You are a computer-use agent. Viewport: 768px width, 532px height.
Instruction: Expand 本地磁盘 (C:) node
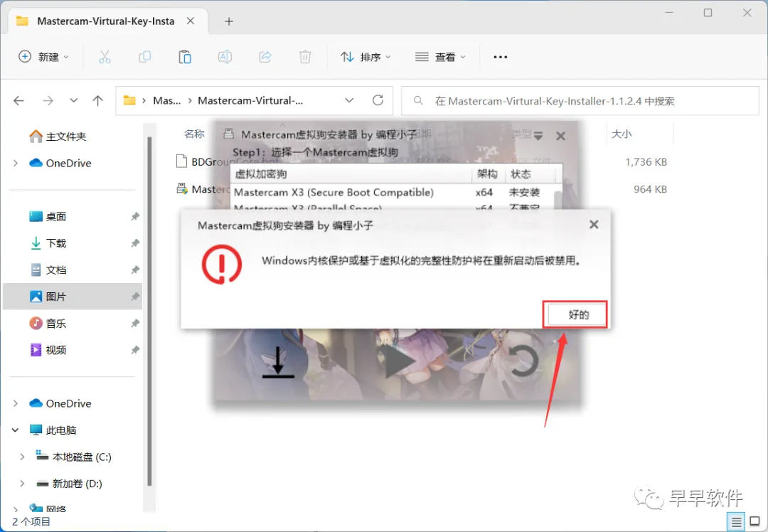(x=22, y=457)
